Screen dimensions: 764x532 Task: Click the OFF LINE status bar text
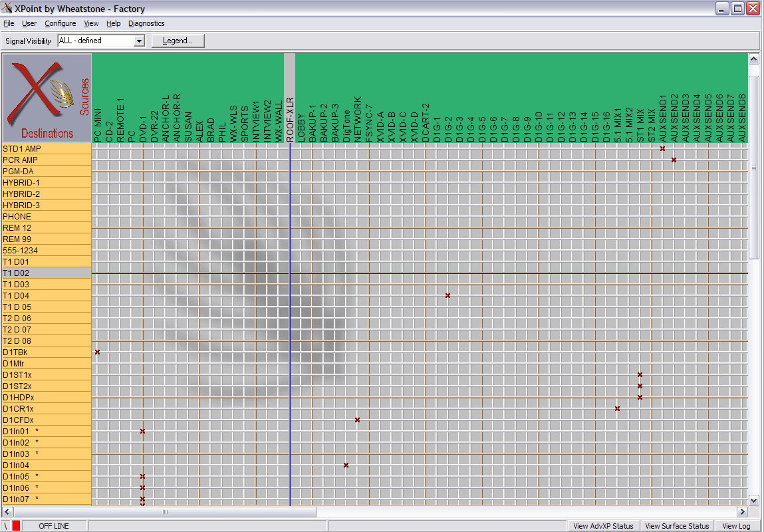tap(54, 526)
